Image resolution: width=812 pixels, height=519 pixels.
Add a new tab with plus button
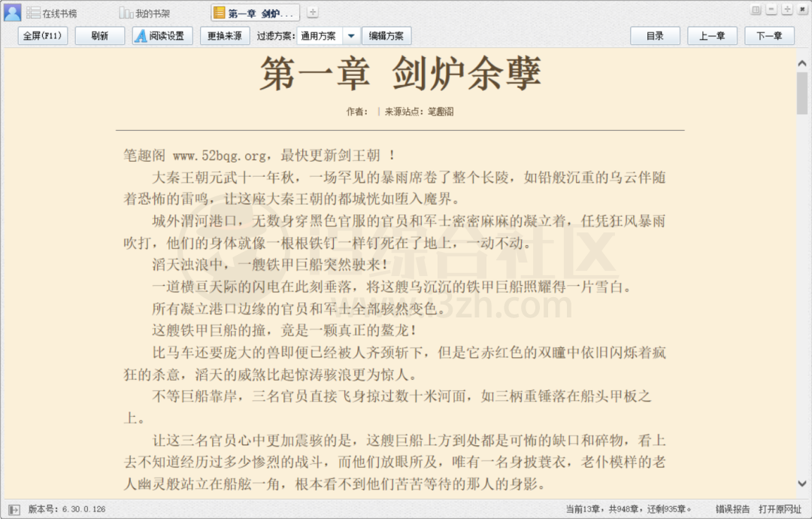point(313,13)
